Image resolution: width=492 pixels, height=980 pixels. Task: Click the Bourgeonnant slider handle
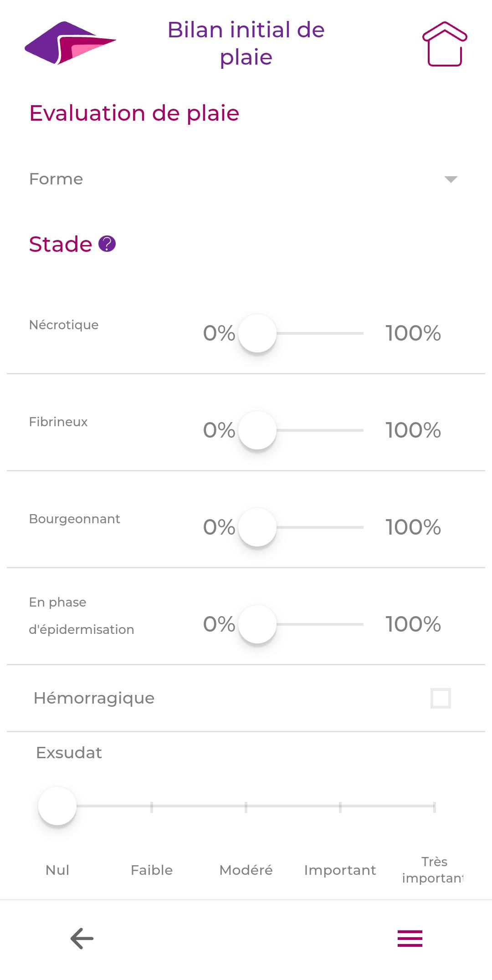tap(257, 527)
